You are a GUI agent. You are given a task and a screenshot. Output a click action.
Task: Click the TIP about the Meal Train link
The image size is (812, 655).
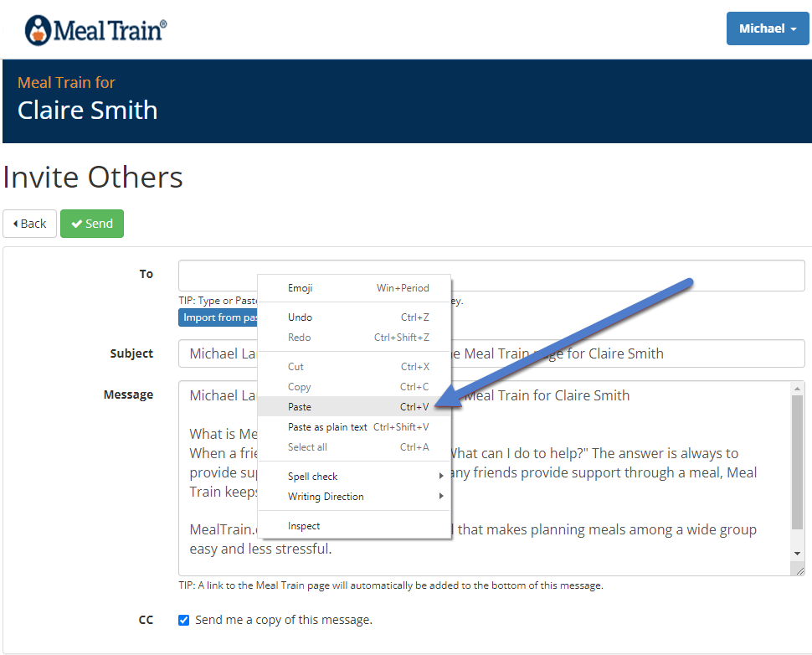pyautogui.click(x=391, y=585)
